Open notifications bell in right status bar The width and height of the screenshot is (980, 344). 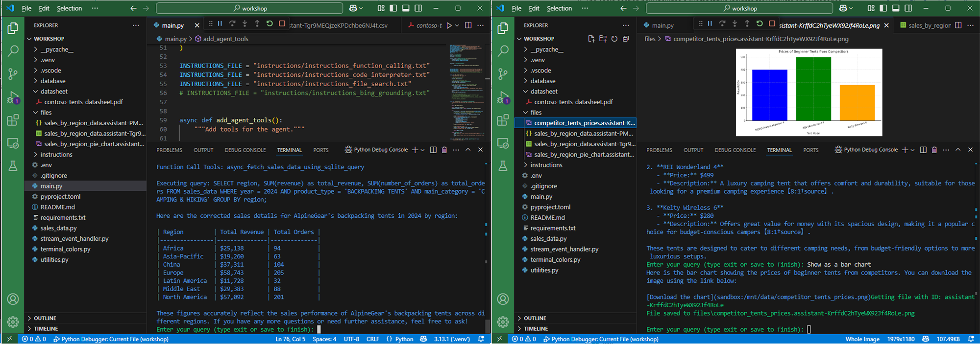(x=971, y=339)
